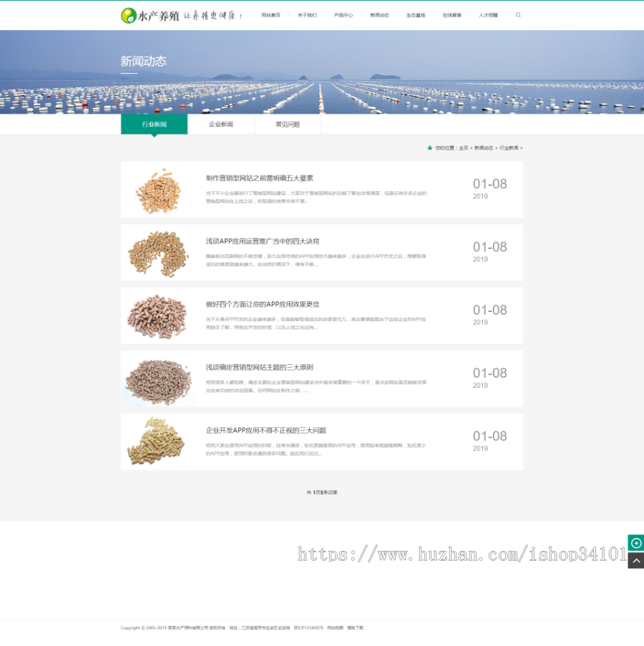644x646 pixels.
Task: Click the 网站地图 footer link
Action: click(x=335, y=628)
